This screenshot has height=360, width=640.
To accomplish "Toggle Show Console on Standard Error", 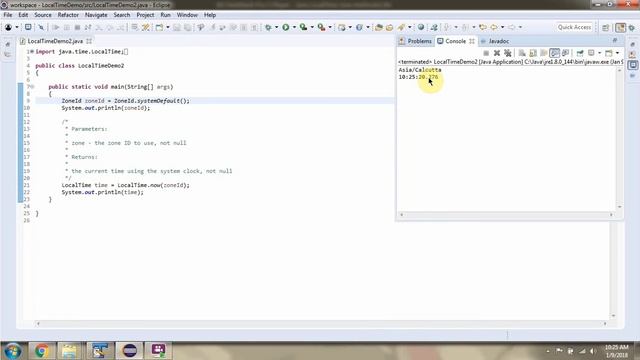I will [565, 53].
